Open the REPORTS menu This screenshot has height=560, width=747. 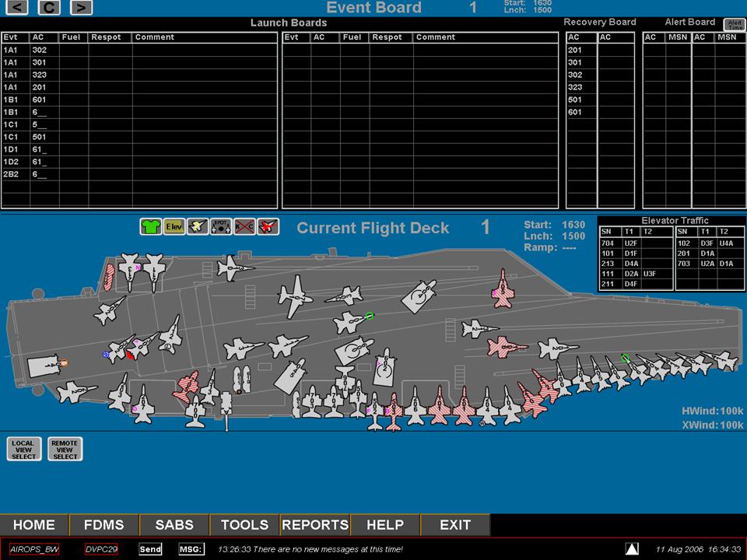[x=315, y=525]
